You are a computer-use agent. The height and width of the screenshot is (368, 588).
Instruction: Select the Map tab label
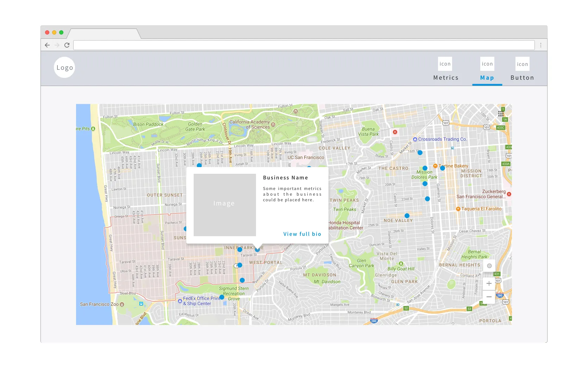coord(487,78)
